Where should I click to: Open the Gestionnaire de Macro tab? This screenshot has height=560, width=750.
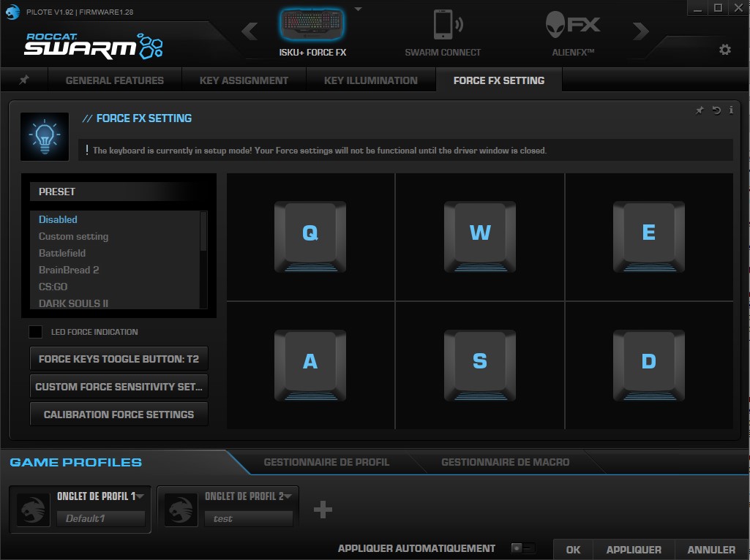[505, 462]
